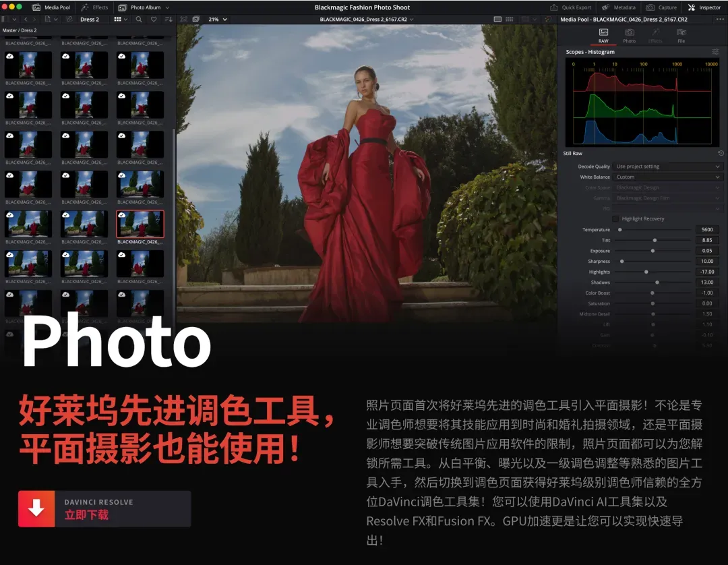Click the histogram scope display
728x565 pixels.
(x=642, y=102)
